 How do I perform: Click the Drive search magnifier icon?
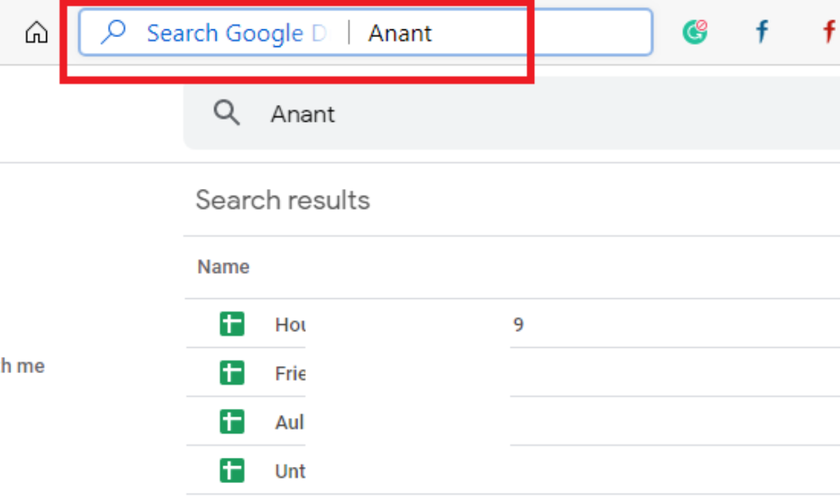coord(226,113)
